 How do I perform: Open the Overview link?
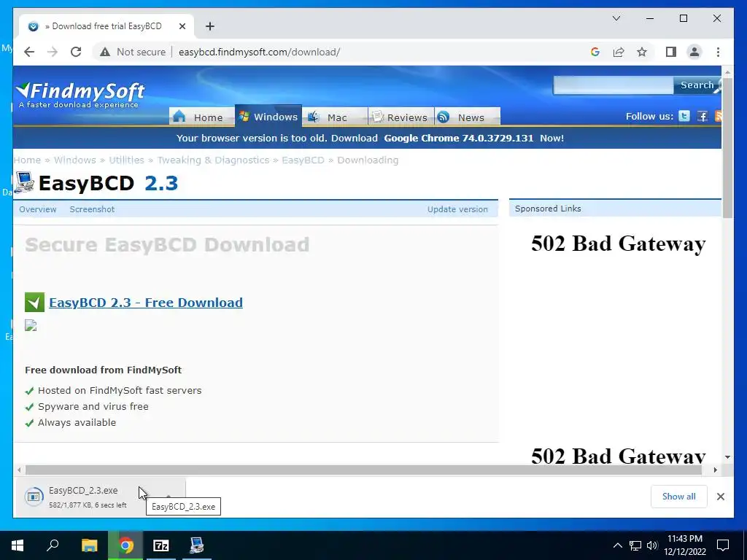pyautogui.click(x=38, y=209)
